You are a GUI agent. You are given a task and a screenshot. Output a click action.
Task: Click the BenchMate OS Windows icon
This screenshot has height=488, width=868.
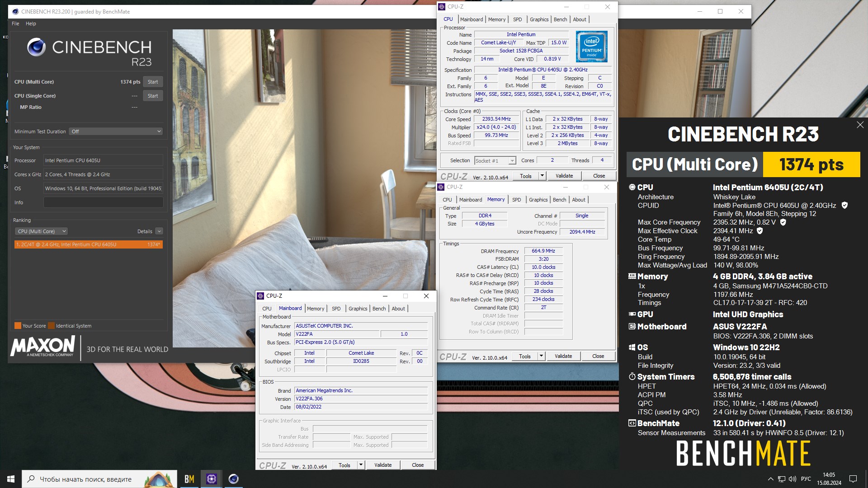click(x=632, y=347)
